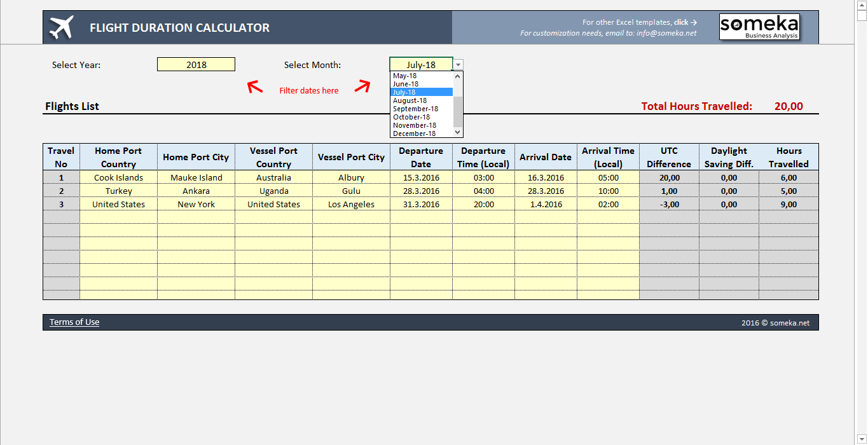Choose September-18 in the month dropdown
Viewport: 868px width, 445px height.
(417, 109)
